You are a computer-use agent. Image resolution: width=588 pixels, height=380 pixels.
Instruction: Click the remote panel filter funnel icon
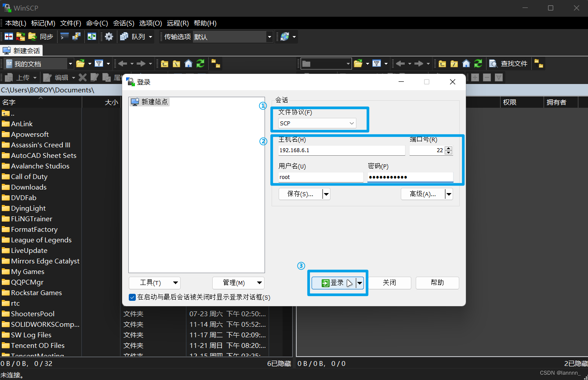[377, 64]
